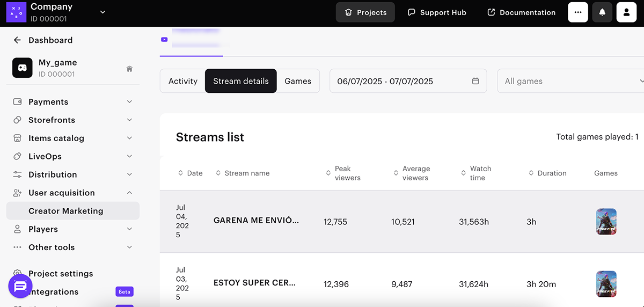Click the home icon beside My_game
Image resolution: width=644 pixels, height=307 pixels.
coord(129,69)
